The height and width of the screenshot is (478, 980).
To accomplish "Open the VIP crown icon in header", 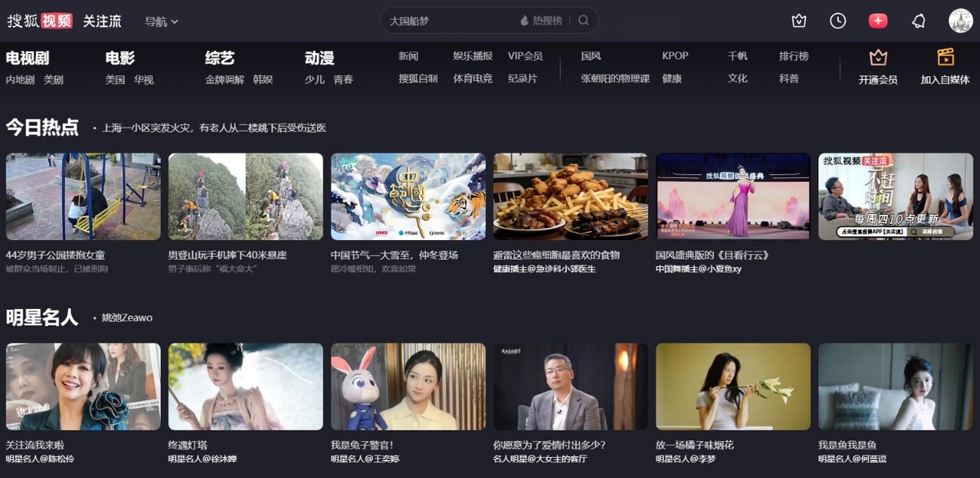I will point(800,21).
